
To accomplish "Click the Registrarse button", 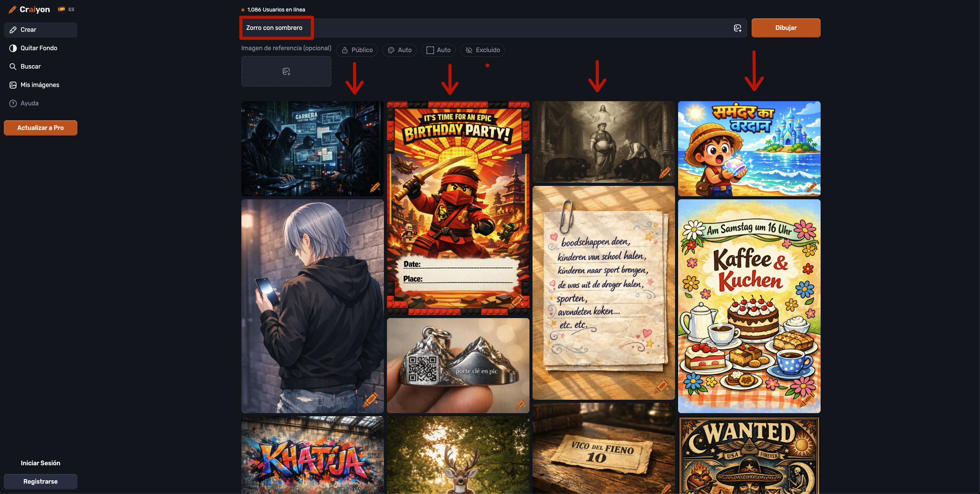I will (41, 482).
